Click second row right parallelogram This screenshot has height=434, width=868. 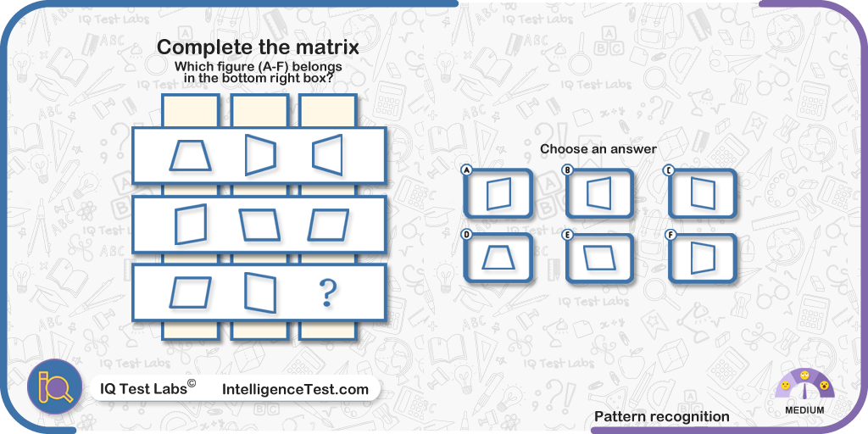(328, 225)
